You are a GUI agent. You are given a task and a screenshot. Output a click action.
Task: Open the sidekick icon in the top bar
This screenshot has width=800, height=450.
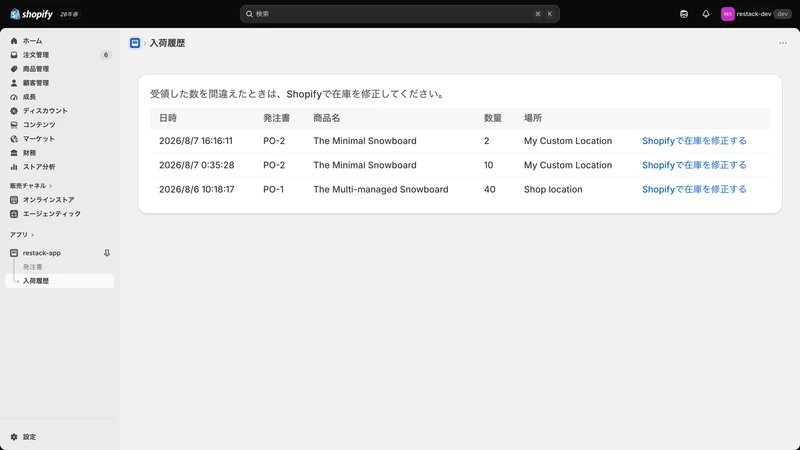pyautogui.click(x=684, y=14)
